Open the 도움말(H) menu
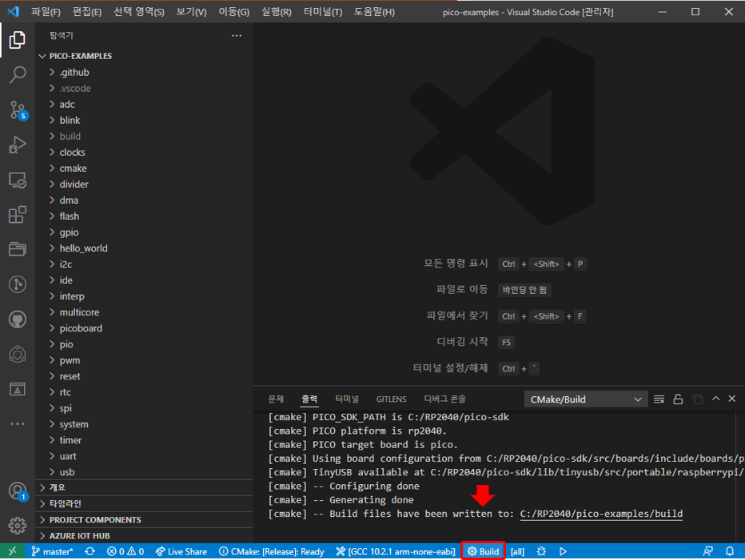 (374, 12)
